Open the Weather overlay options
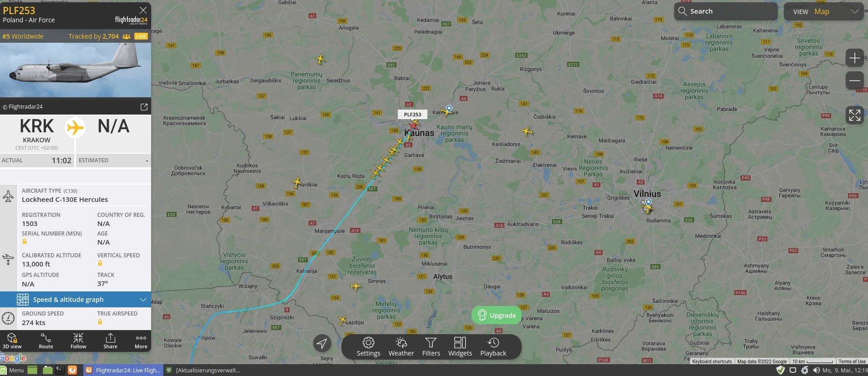868x376 pixels. click(x=401, y=347)
